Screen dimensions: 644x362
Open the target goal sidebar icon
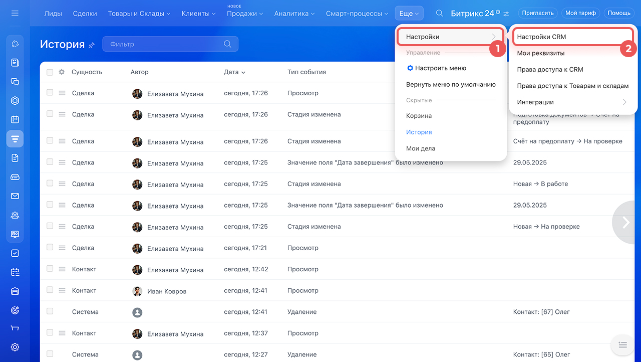point(15,310)
